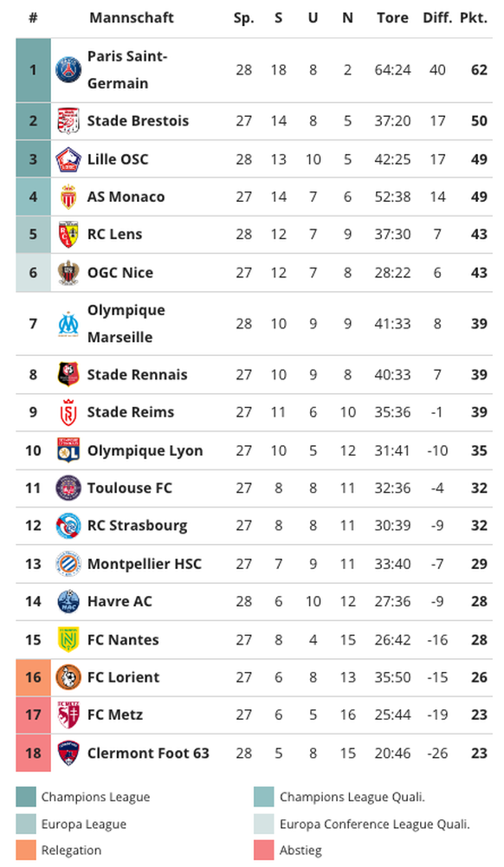
Task: Click the Stade Brestois club logo
Action: 68,121
